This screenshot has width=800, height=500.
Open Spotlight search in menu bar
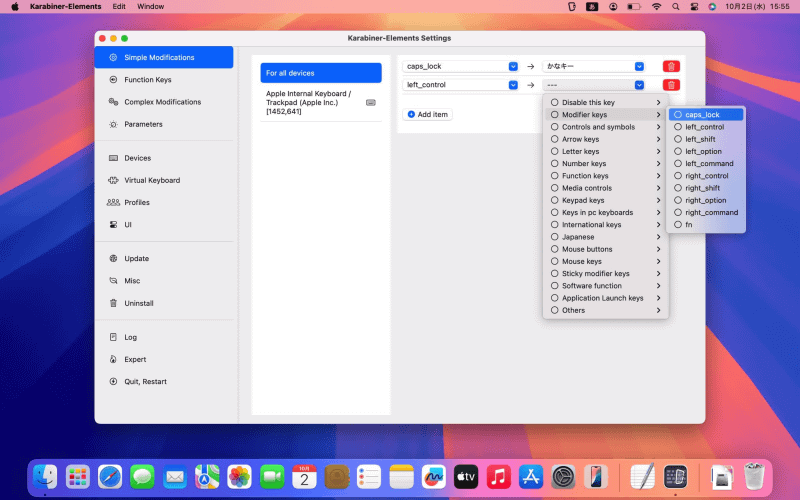click(676, 7)
